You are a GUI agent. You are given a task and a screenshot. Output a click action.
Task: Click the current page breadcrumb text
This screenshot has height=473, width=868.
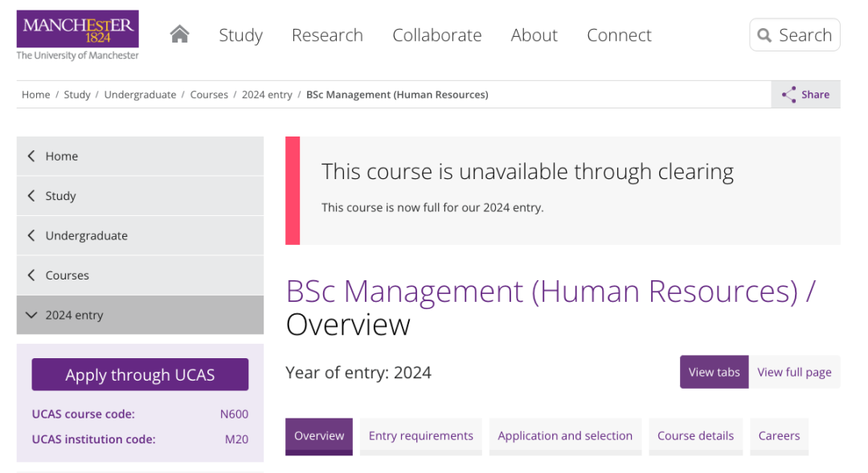tap(397, 95)
